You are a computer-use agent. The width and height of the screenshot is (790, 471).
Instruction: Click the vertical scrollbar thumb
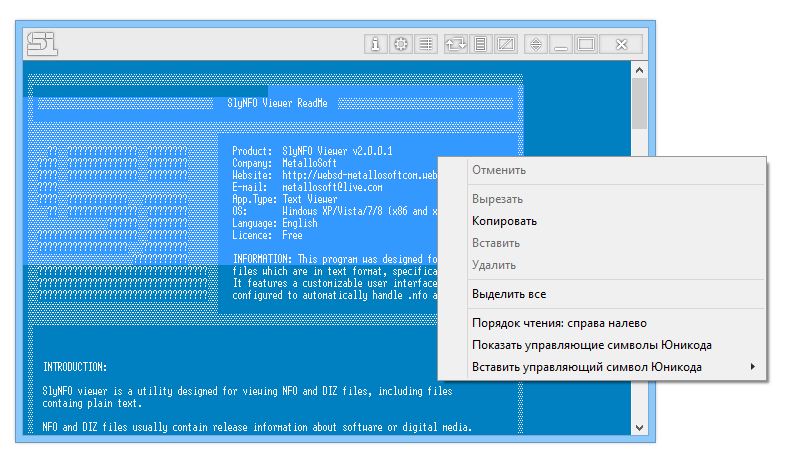[x=639, y=103]
